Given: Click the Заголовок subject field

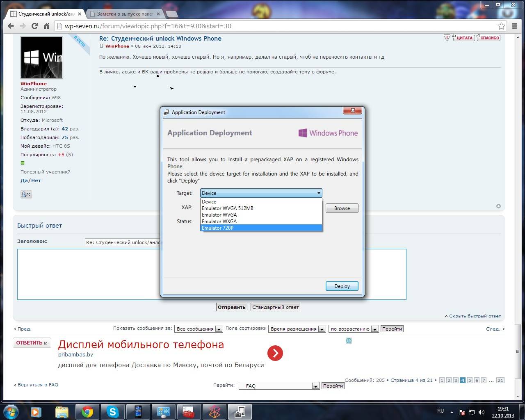Looking at the screenshot, I should click(123, 242).
